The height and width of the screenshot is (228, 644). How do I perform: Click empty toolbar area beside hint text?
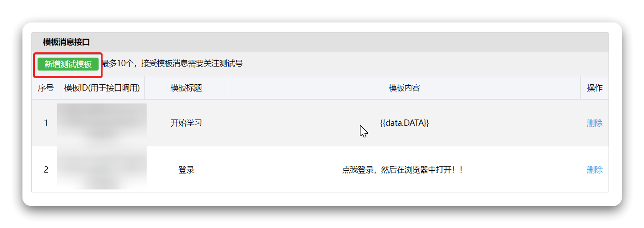pos(425,63)
